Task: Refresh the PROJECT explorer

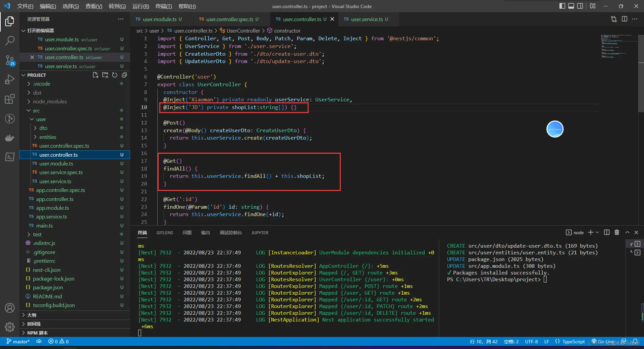Action: tap(115, 75)
